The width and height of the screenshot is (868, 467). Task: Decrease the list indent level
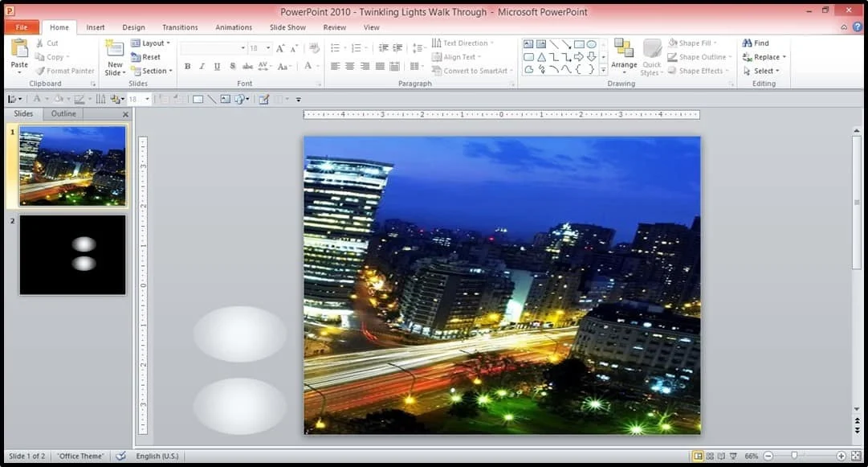pyautogui.click(x=383, y=48)
